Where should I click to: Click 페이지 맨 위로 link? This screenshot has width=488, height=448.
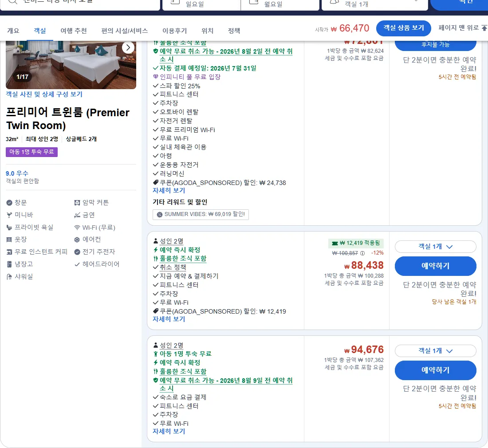coord(458,28)
